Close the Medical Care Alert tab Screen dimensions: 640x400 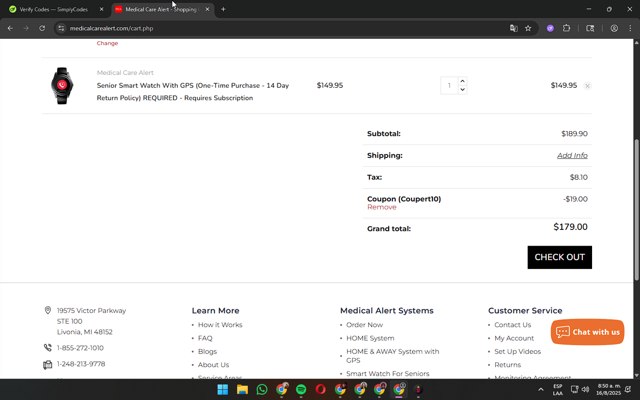(x=207, y=9)
